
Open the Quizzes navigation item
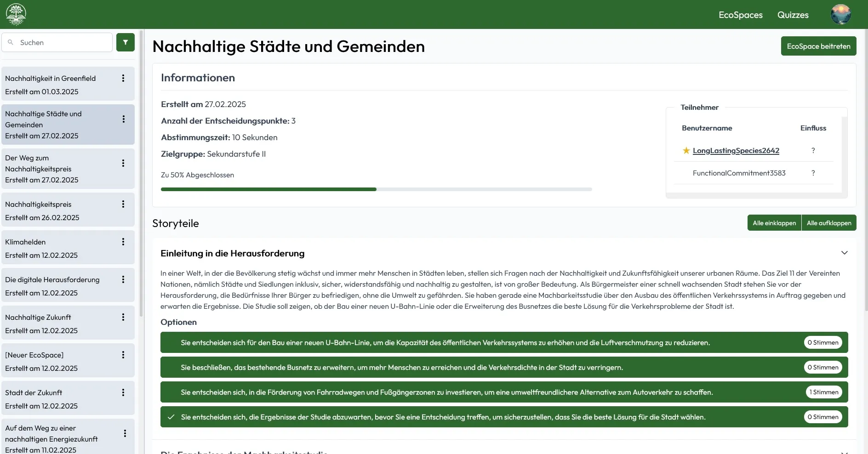point(793,15)
